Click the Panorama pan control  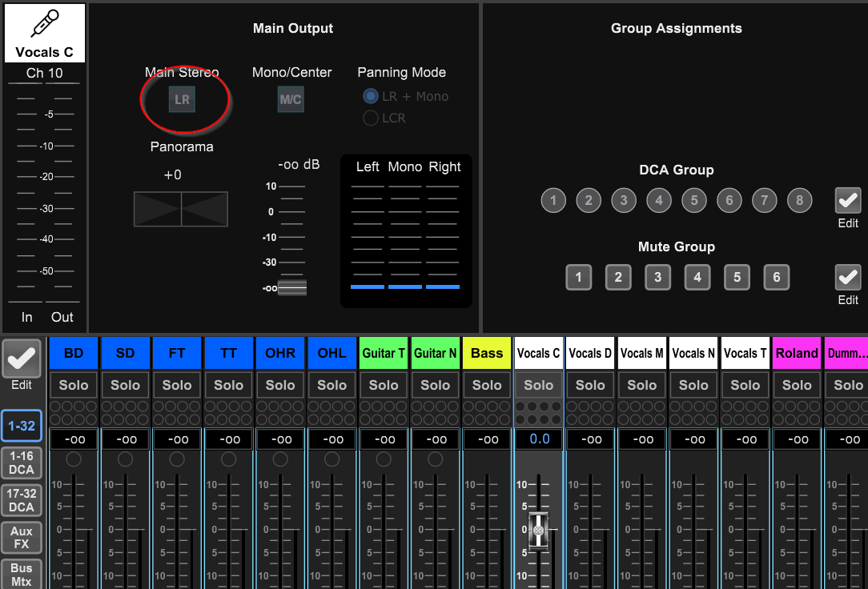tap(181, 209)
